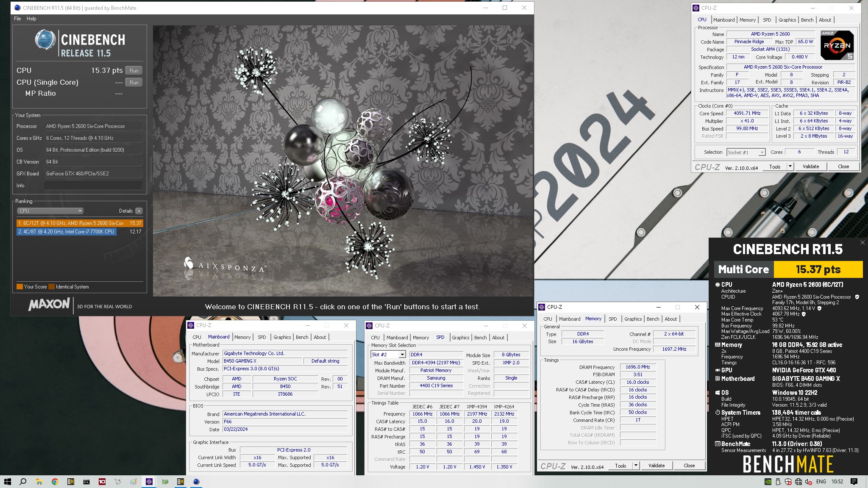
Task: Open File Explorer from taskbar
Action: click(x=39, y=482)
